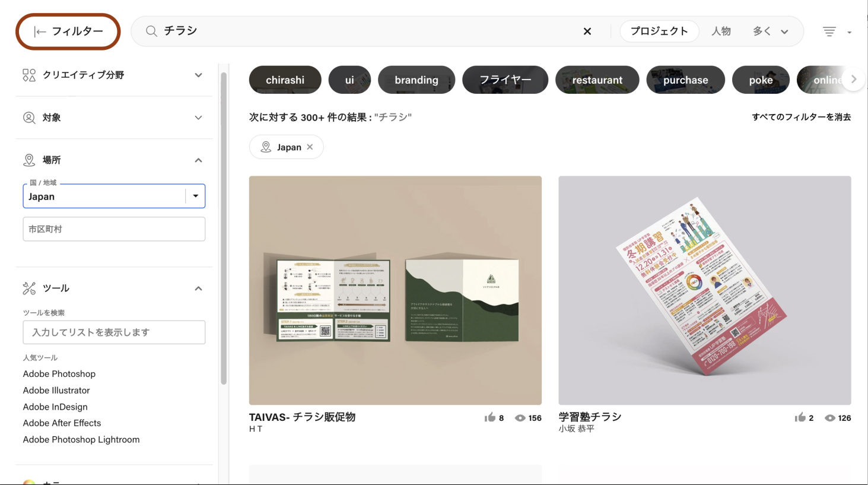Select Adobe Photoshop from popular tools
This screenshot has height=485, width=868.
click(59, 373)
